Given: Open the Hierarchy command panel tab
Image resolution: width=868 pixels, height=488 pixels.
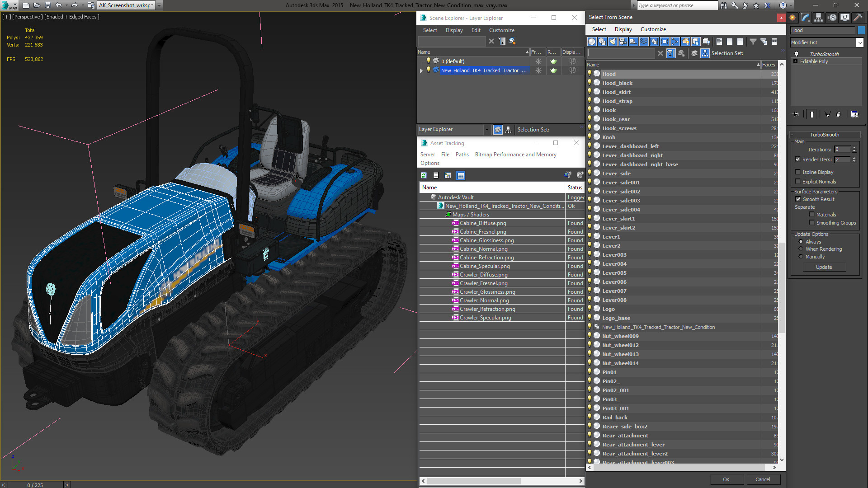Looking at the screenshot, I should click(819, 18).
